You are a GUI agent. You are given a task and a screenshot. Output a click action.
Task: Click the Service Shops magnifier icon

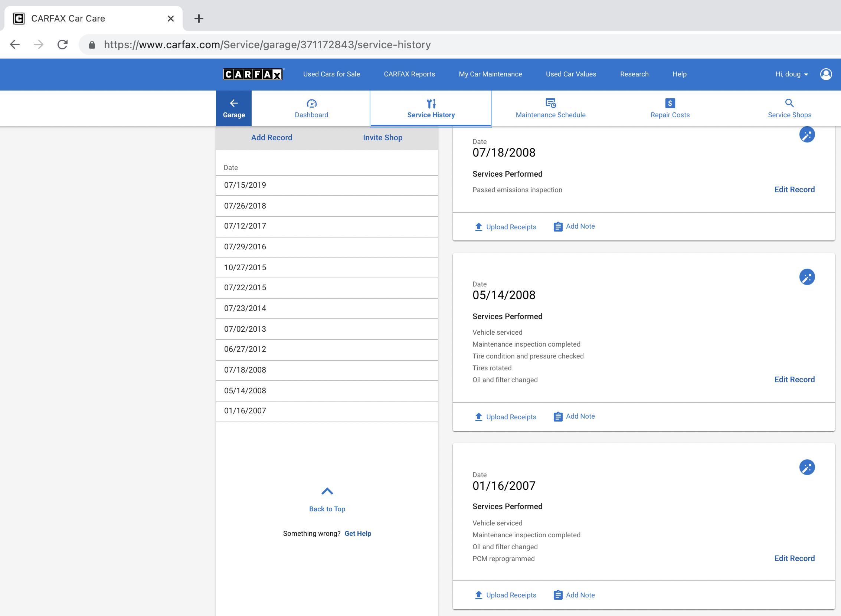tap(789, 103)
